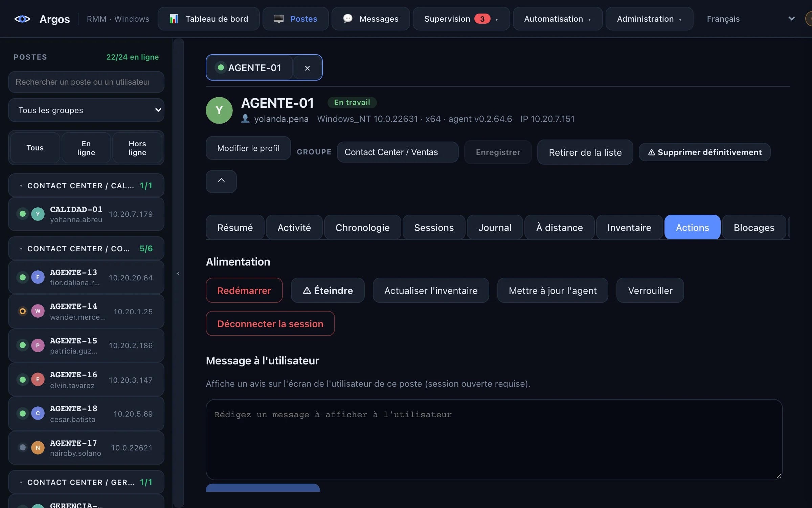Open the Contact Center / Ventas group dropdown

398,152
